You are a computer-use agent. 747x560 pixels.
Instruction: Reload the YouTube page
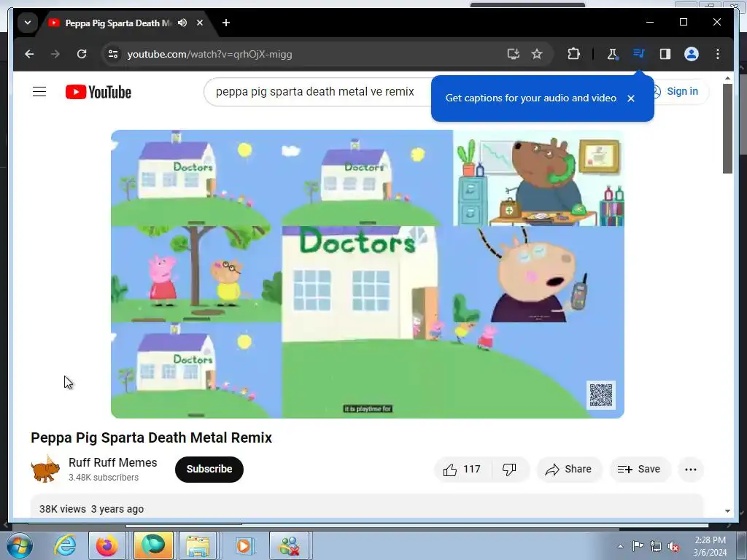(82, 54)
